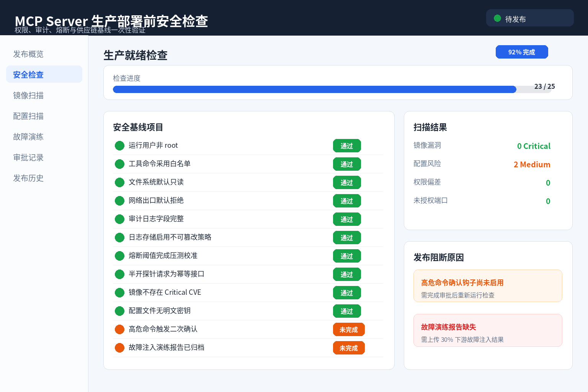Open 发布概览 in the sidebar
588x392 pixels.
pos(44,54)
